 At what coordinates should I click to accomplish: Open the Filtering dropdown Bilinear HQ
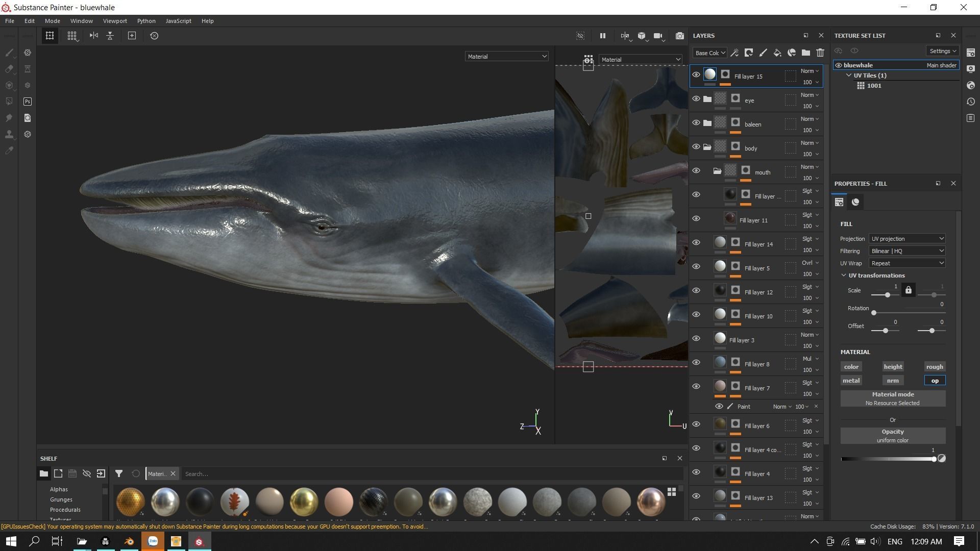[907, 251]
